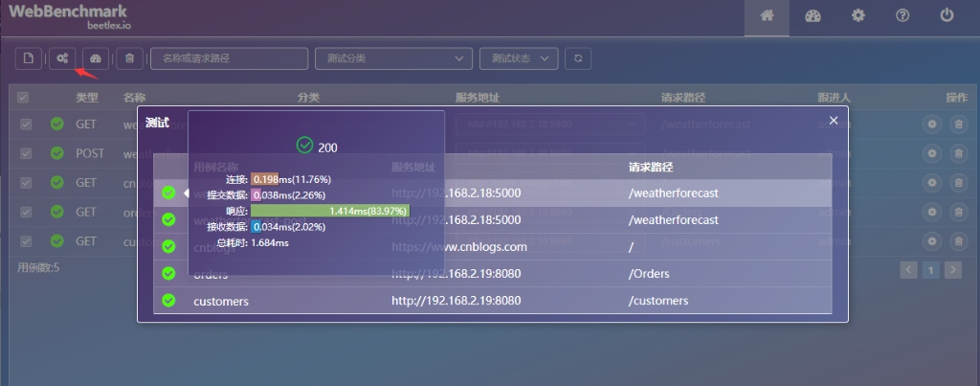Delete the POST row with trash icon
The width and height of the screenshot is (980, 386).
point(958,153)
